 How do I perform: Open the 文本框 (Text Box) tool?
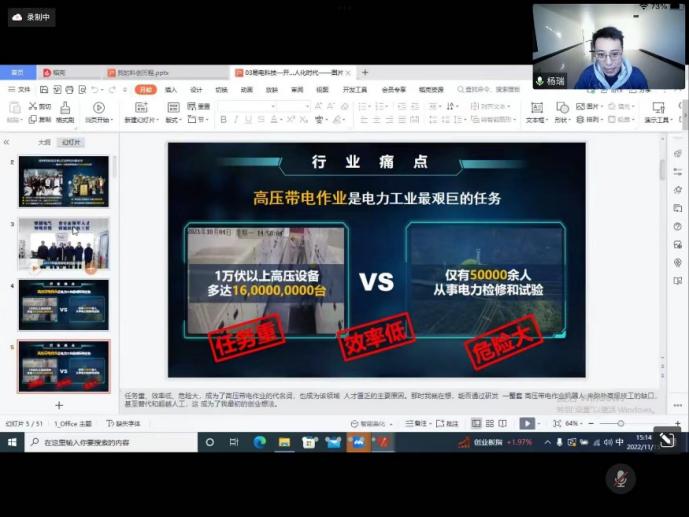click(x=537, y=112)
